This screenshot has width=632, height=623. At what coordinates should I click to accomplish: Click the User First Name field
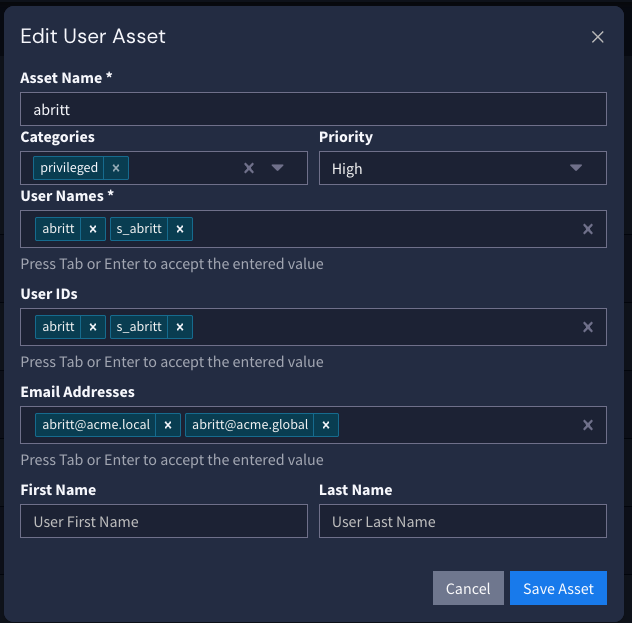(x=164, y=521)
